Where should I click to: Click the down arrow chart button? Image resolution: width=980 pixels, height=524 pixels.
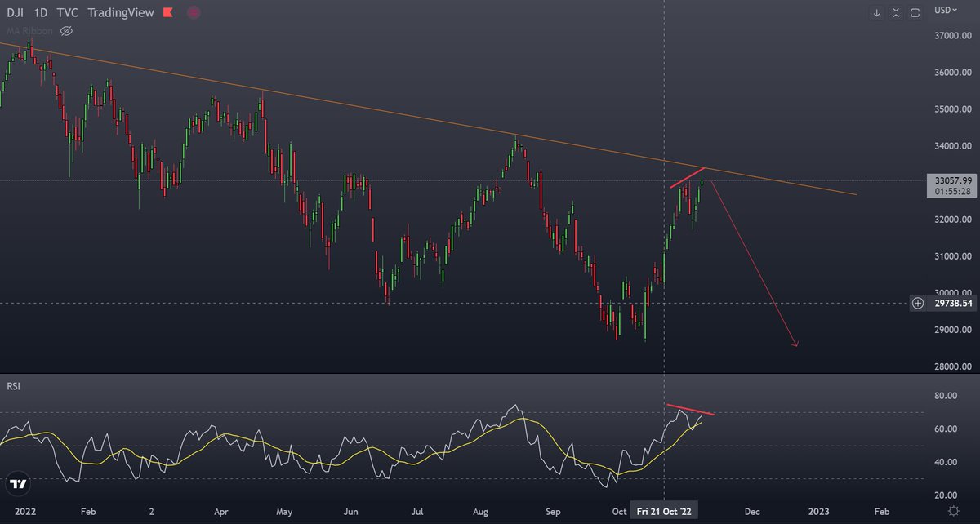tap(876, 12)
